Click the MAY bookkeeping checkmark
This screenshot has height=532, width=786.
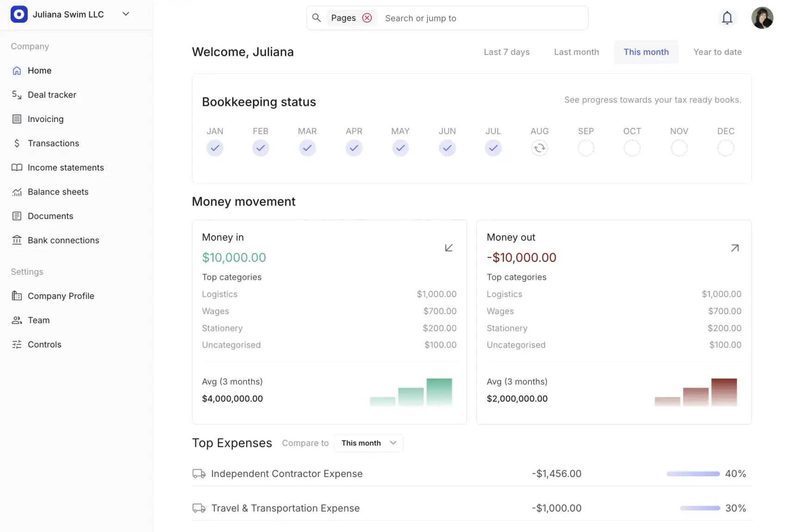click(400, 148)
